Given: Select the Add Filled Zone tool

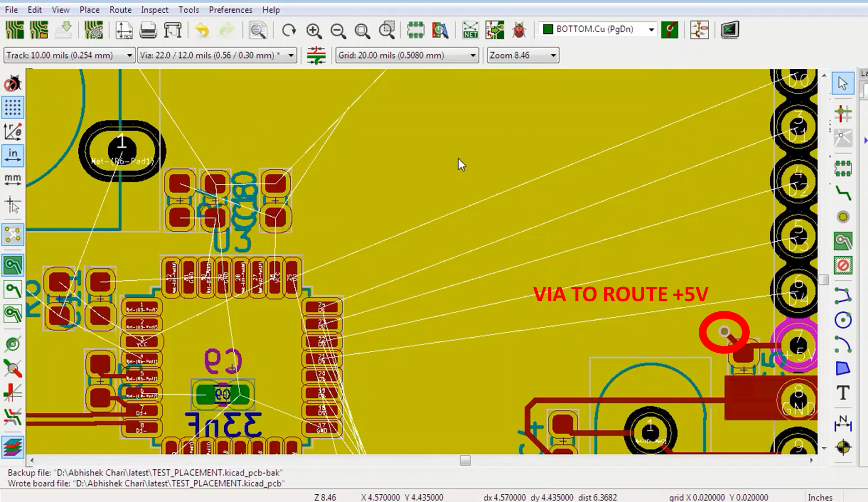Looking at the screenshot, I should point(843,241).
